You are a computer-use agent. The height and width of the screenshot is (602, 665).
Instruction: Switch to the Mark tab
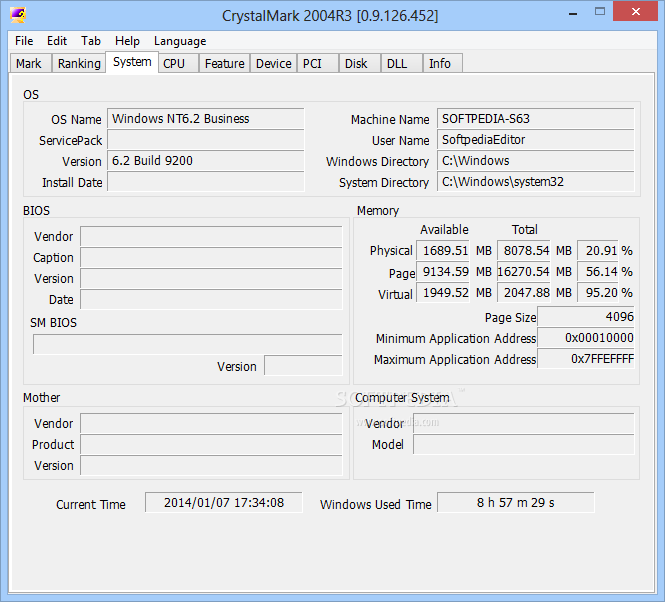[x=30, y=63]
